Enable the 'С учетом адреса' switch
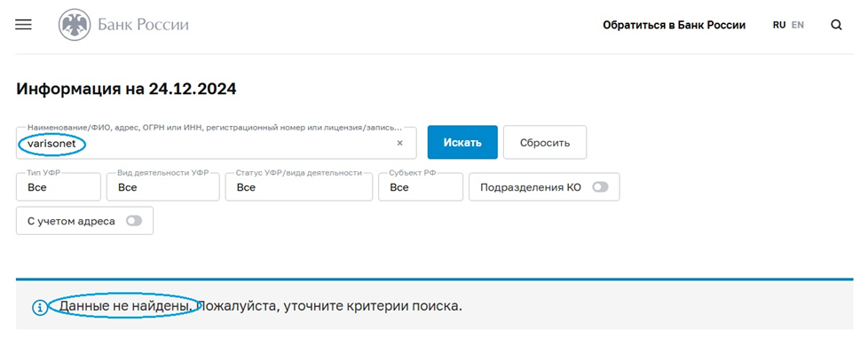This screenshot has width=868, height=346. click(x=134, y=221)
